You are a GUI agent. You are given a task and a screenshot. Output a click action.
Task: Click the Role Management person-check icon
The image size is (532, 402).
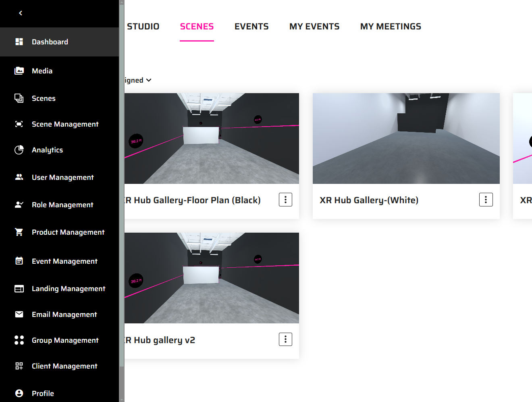(x=19, y=204)
